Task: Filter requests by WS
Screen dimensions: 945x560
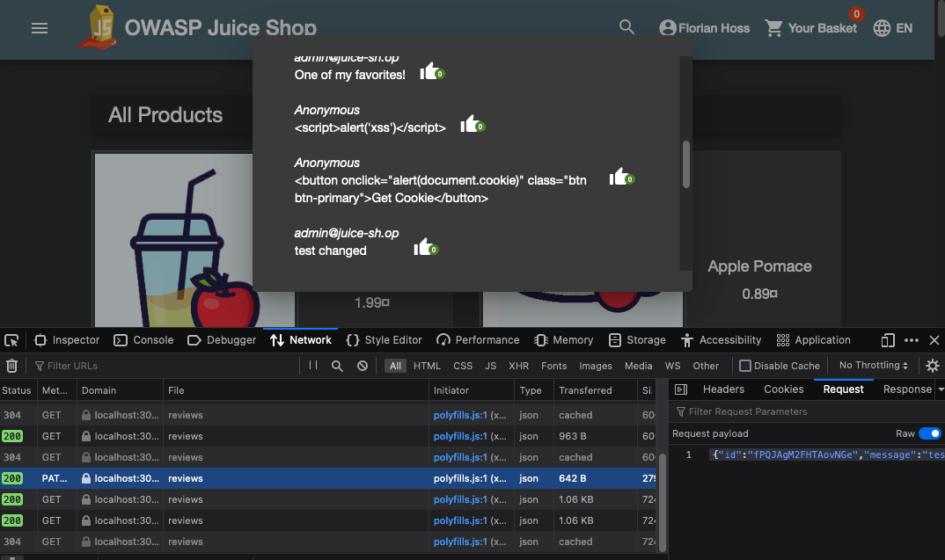Action: click(x=672, y=366)
